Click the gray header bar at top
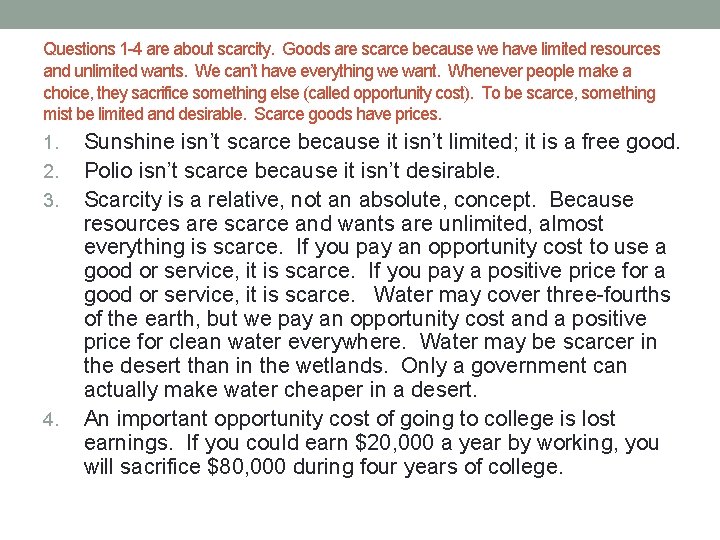 360,14
